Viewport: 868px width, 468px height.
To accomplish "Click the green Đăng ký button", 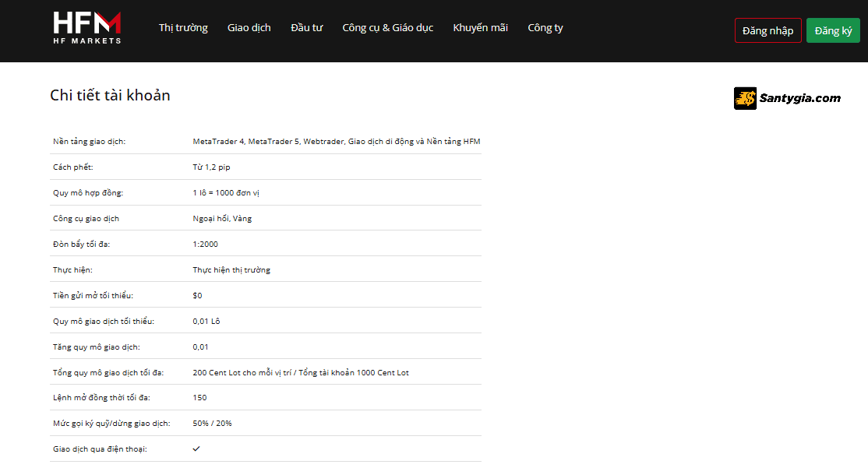I will (x=833, y=30).
